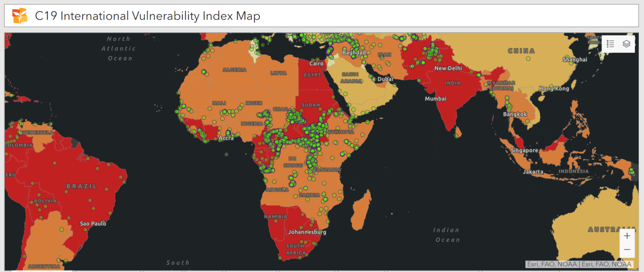
Task: Select the Singapore label on the map
Action: click(x=525, y=150)
